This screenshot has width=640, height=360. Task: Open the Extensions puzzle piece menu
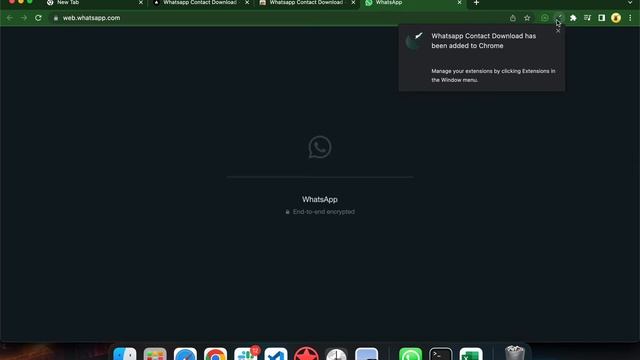click(573, 18)
